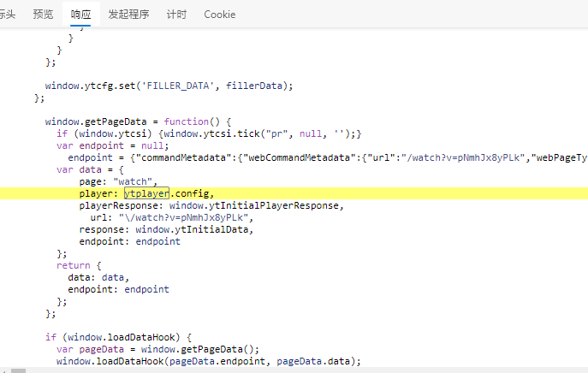Click the 'var pageData = window.getPageData();' line
588x373 pixels.
tap(157, 349)
